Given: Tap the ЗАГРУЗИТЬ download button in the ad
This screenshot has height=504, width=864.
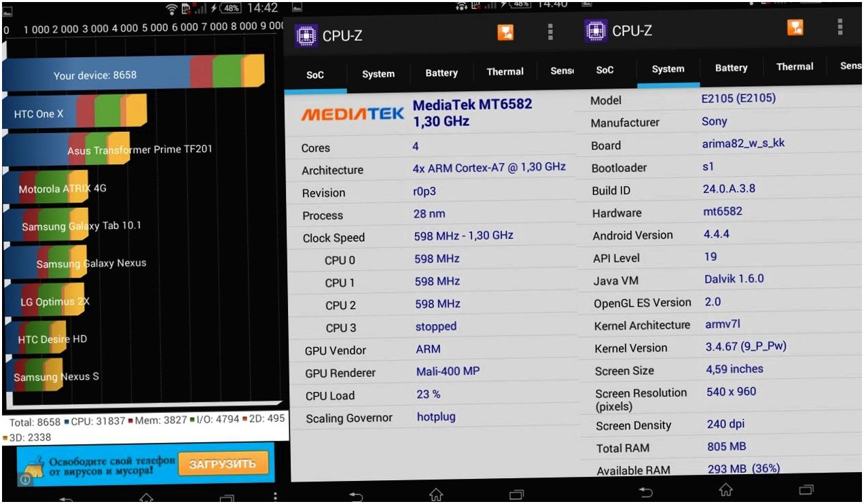Looking at the screenshot, I should tap(223, 464).
